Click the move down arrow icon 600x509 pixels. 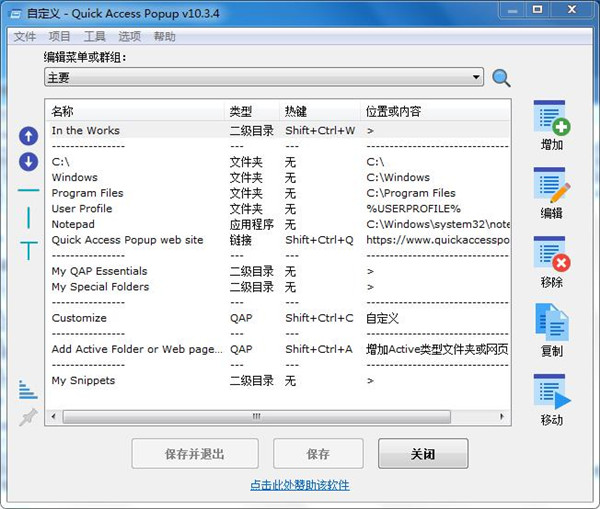coord(28,161)
